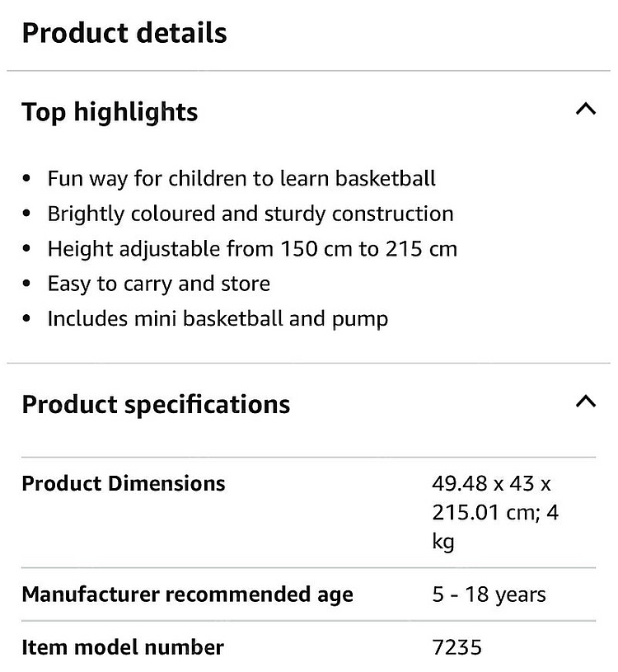Click bullet dot beside 'Easy to carry'
The width and height of the screenshot is (618, 672).
coord(28,284)
